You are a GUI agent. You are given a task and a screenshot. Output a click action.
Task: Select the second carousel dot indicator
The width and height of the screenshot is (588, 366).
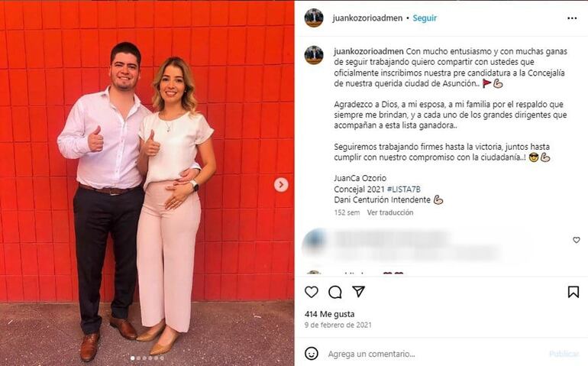click(138, 358)
